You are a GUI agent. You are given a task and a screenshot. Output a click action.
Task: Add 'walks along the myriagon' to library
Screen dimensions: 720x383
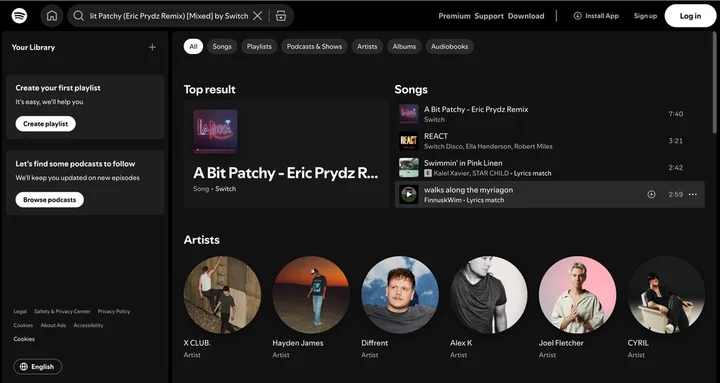tap(651, 194)
